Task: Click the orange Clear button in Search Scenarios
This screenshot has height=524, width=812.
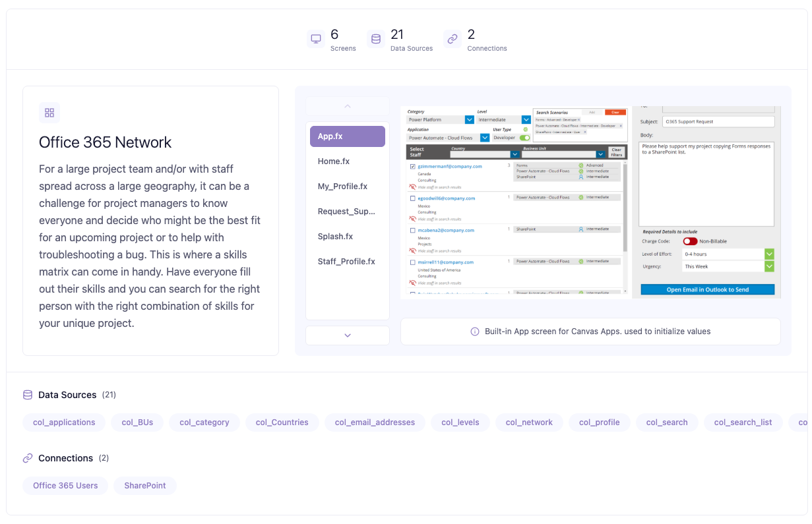Action: (615, 112)
